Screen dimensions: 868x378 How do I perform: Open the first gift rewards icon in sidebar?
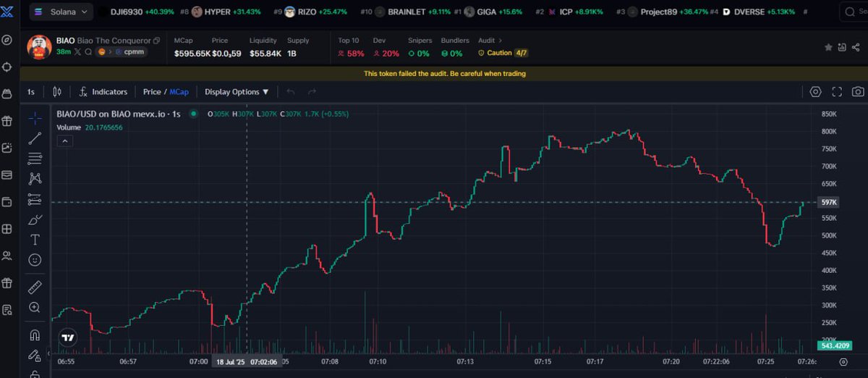tap(7, 121)
